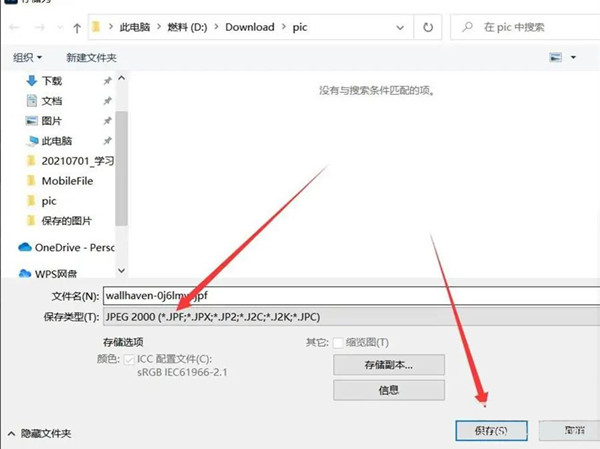Click the 存储副本... button
Image resolution: width=600 pixels, height=449 pixels.
(x=388, y=365)
